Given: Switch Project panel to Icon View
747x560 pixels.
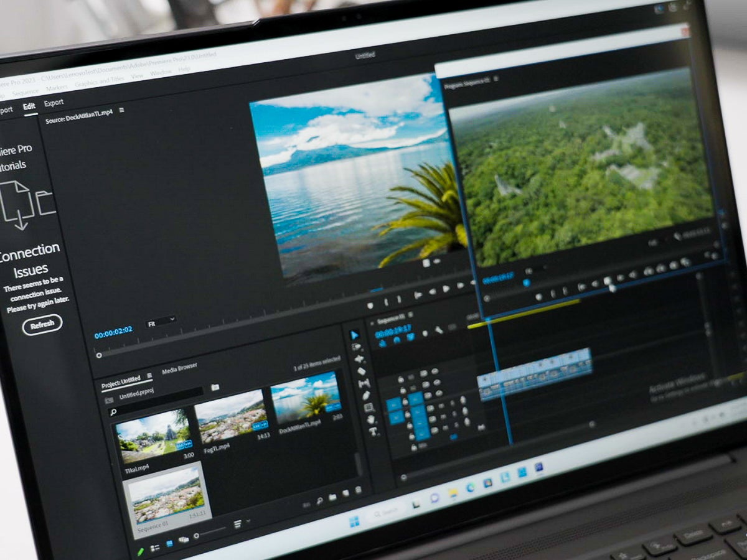Looking at the screenshot, I should click(170, 543).
